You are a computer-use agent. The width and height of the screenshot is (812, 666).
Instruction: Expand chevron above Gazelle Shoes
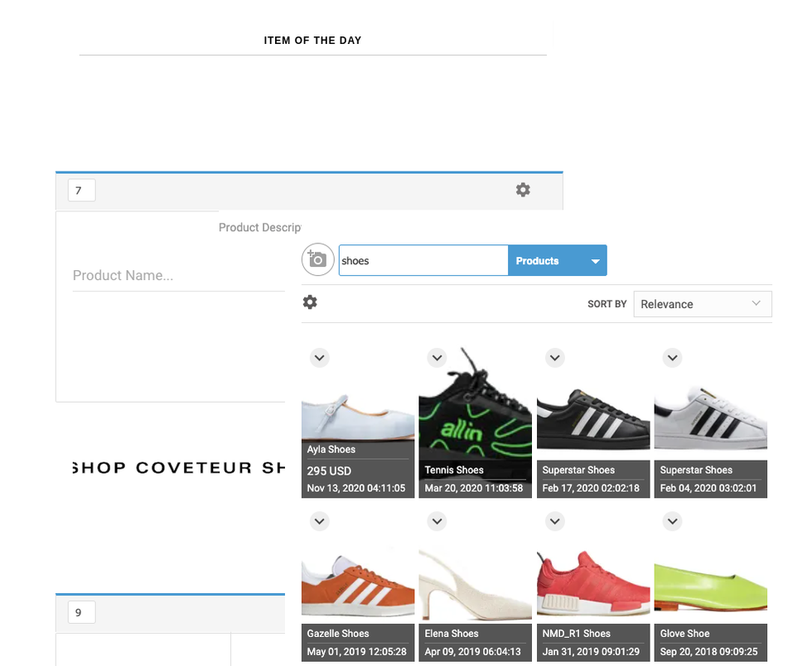pos(320,522)
